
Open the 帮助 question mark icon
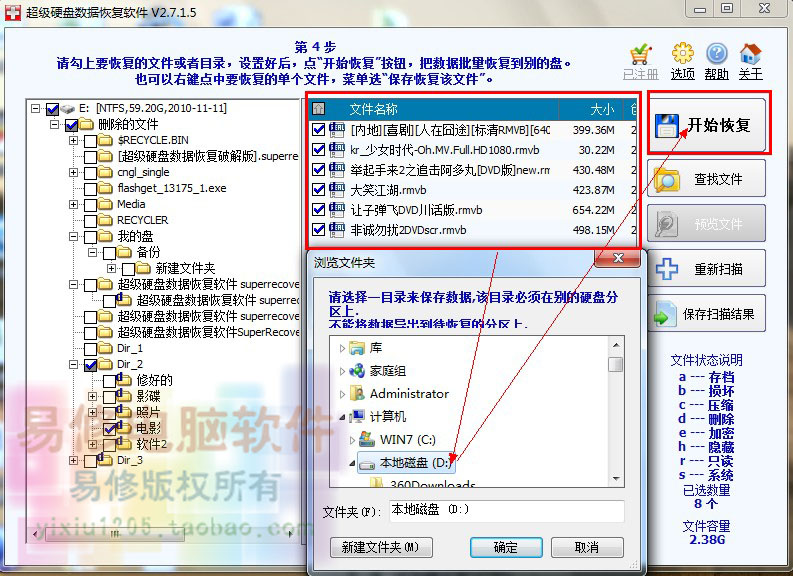[x=717, y=54]
